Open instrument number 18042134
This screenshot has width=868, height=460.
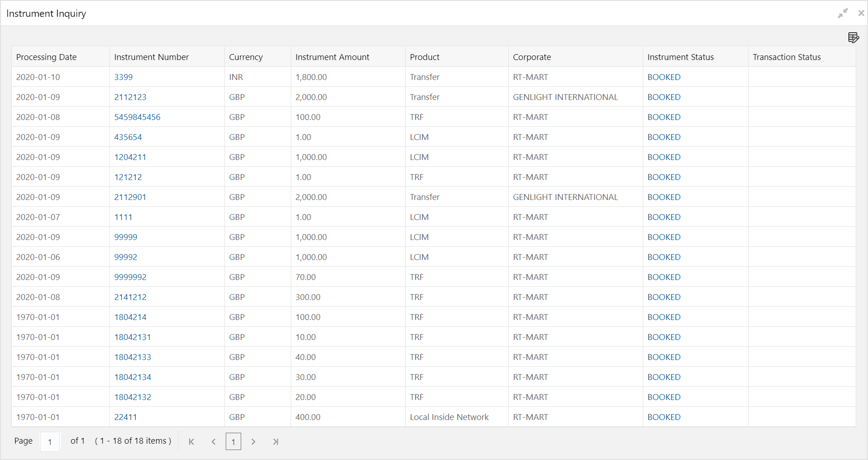[133, 377]
